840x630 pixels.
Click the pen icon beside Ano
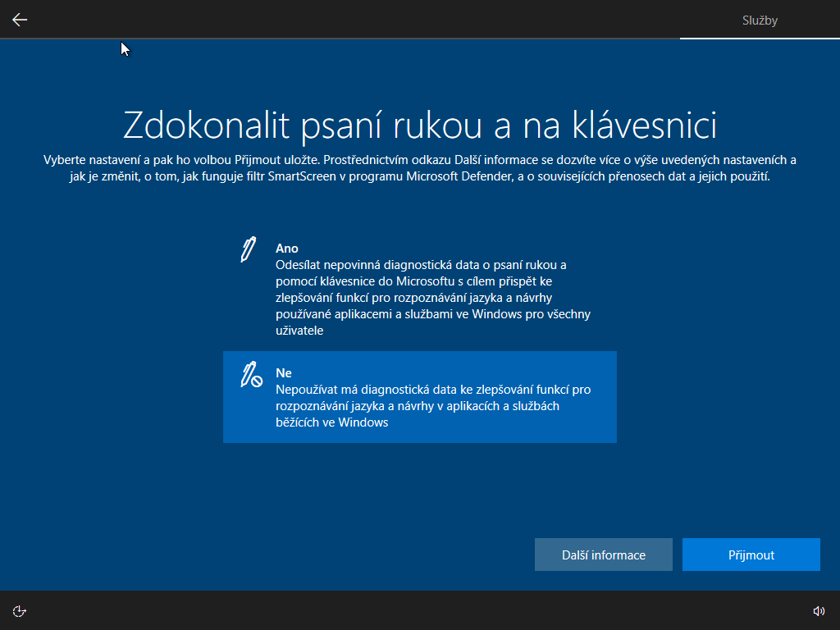pyautogui.click(x=248, y=249)
